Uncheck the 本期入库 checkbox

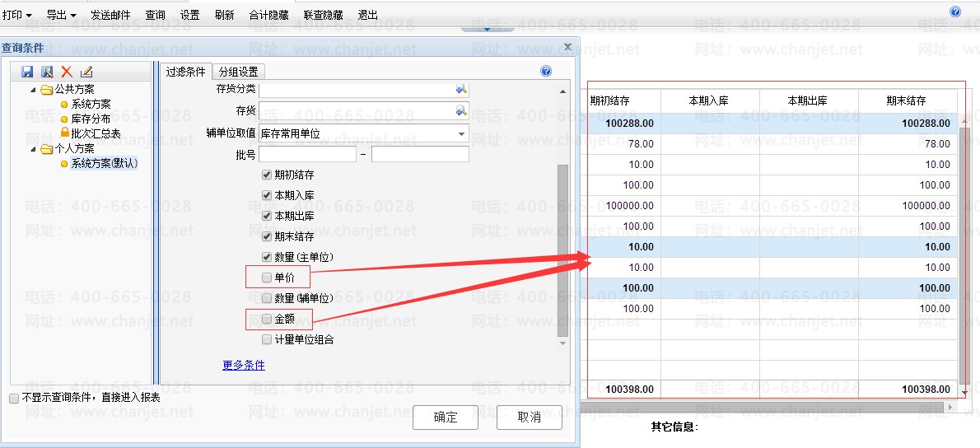[267, 195]
